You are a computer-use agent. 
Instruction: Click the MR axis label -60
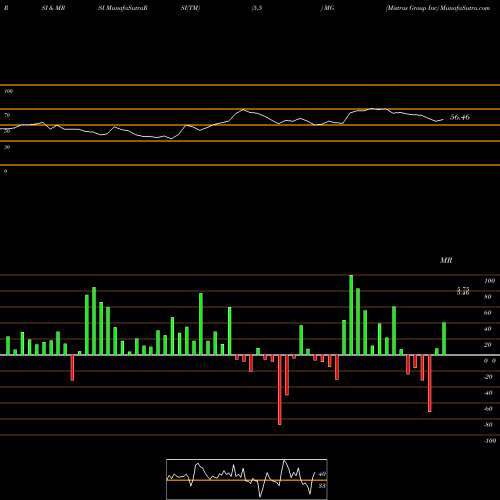coord(488,409)
